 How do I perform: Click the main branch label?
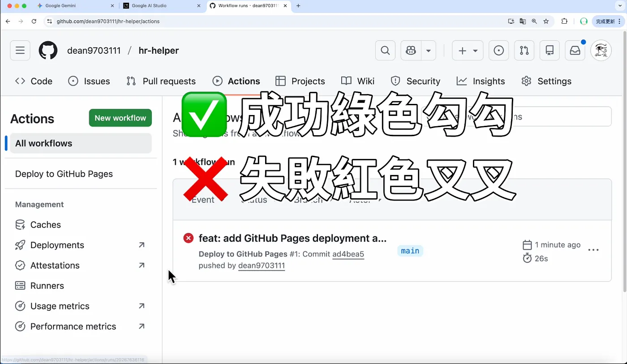410,251
